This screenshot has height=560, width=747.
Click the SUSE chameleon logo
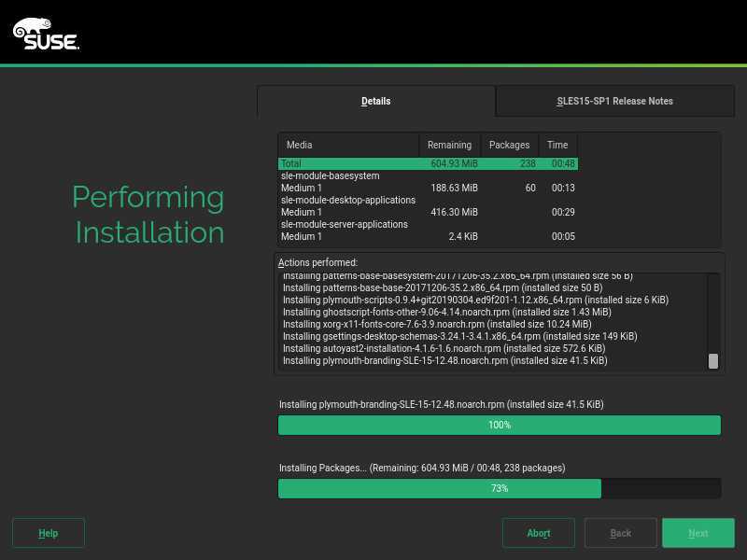(x=46, y=34)
